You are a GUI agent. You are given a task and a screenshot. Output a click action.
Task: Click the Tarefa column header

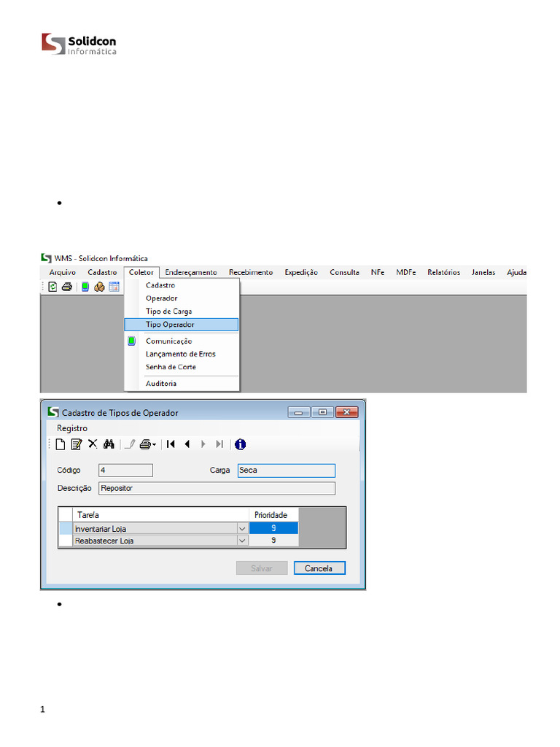(x=160, y=515)
